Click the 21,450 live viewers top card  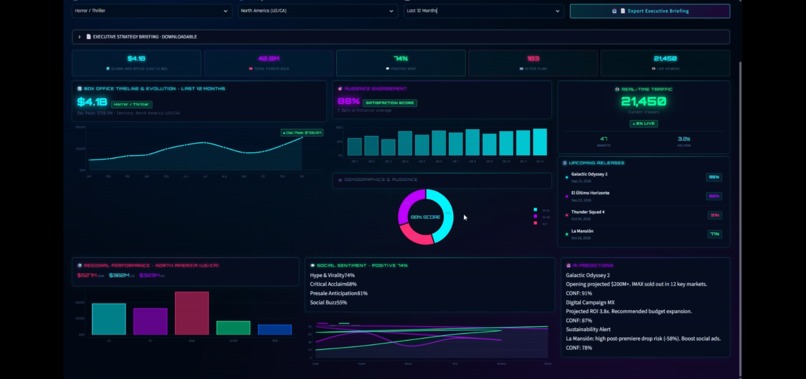click(x=665, y=63)
